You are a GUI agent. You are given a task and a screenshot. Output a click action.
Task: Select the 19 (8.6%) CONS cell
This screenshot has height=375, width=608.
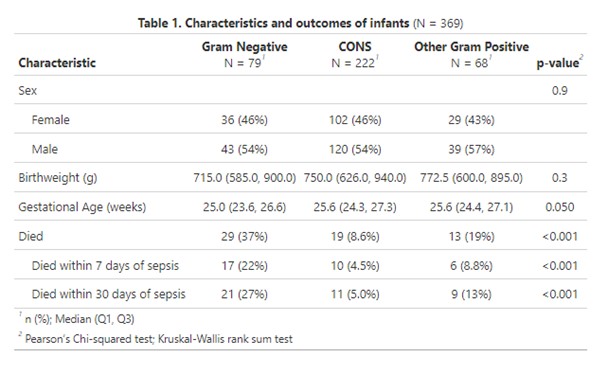click(x=355, y=237)
